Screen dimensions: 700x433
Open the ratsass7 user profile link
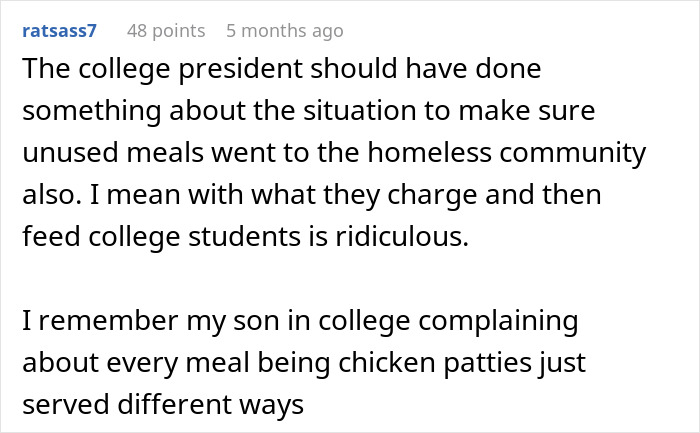(x=59, y=31)
